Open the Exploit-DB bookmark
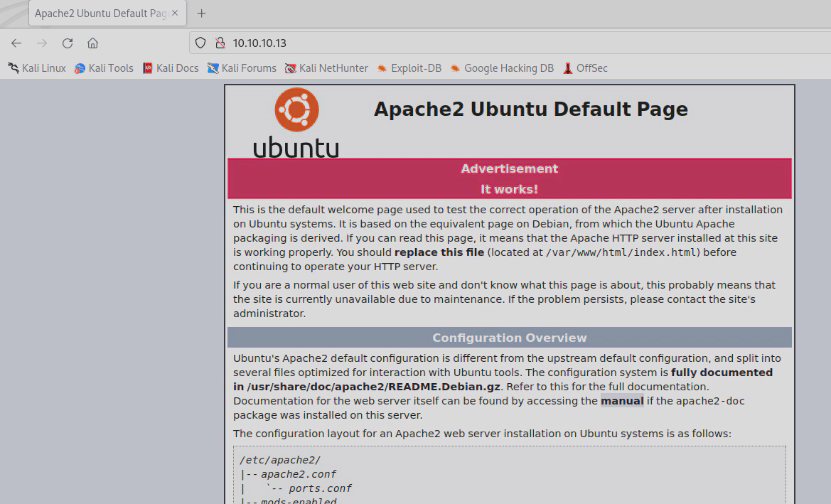This screenshot has width=831, height=504. tap(409, 68)
